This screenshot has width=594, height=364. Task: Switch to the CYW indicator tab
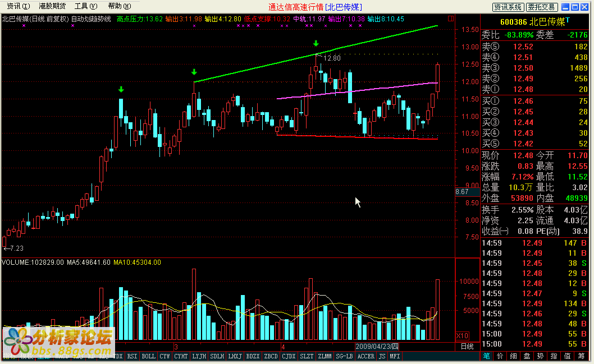(165, 356)
